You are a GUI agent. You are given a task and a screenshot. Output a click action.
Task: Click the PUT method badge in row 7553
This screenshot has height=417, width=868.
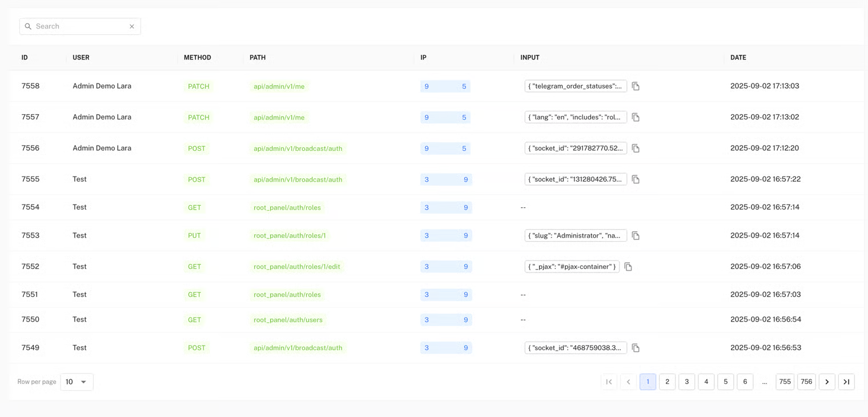click(194, 235)
